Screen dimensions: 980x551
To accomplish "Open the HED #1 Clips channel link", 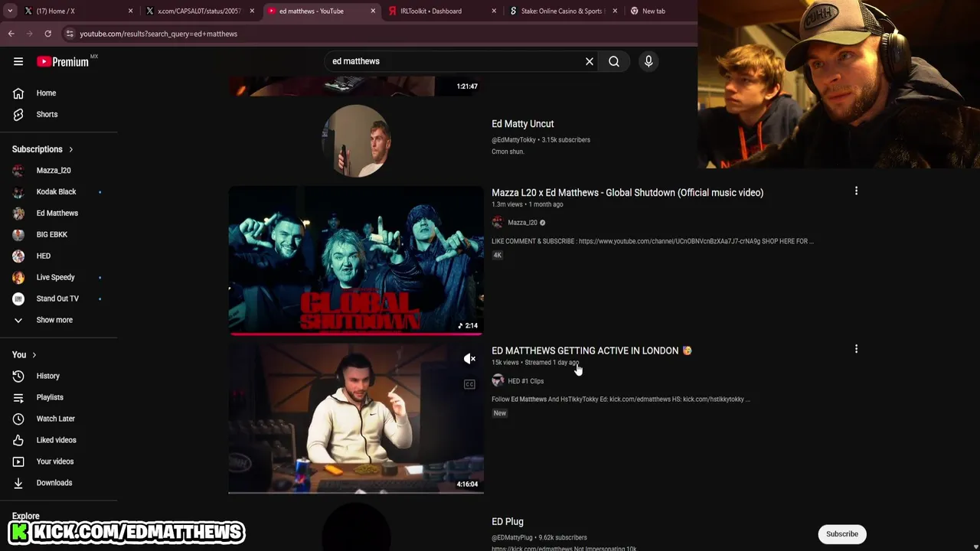I will click(526, 381).
